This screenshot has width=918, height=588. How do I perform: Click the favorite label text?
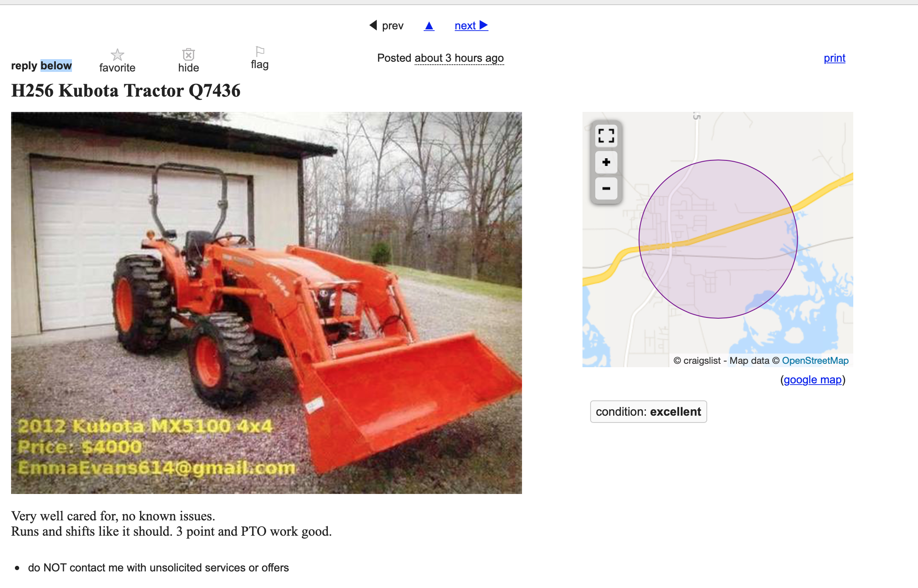coord(117,68)
